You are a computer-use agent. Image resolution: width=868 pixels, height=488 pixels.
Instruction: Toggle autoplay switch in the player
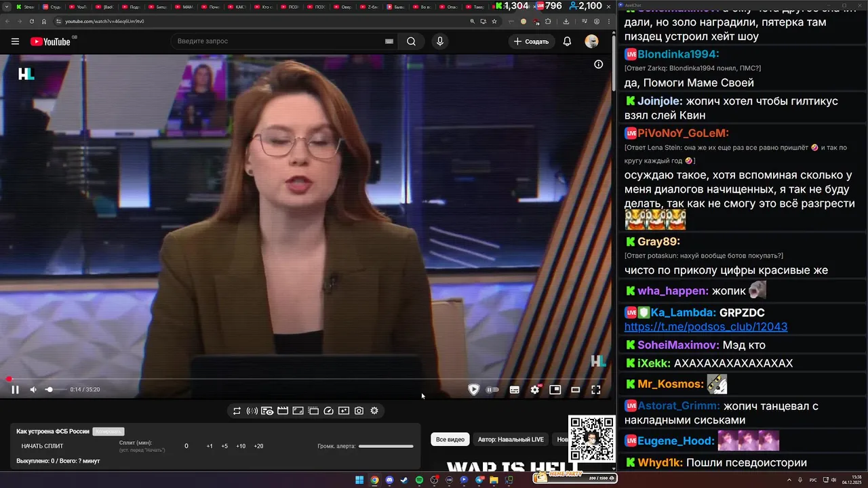point(492,390)
